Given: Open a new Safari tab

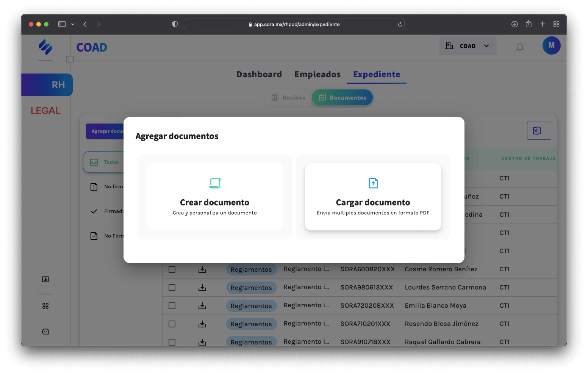Looking at the screenshot, I should [543, 24].
